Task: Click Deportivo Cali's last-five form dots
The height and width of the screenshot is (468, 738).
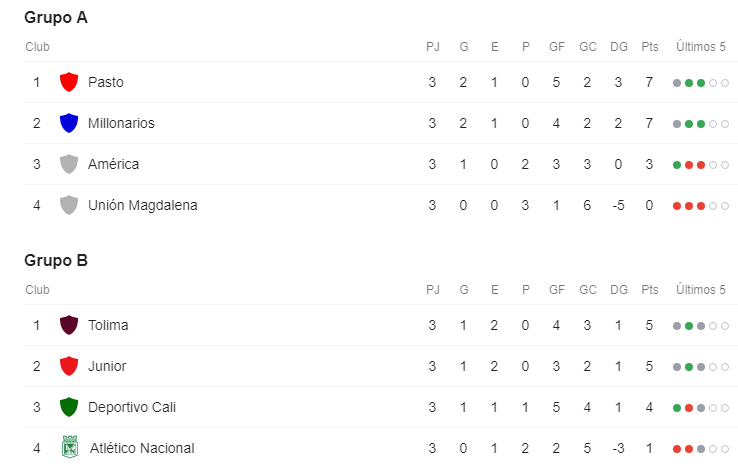Action: 701,408
